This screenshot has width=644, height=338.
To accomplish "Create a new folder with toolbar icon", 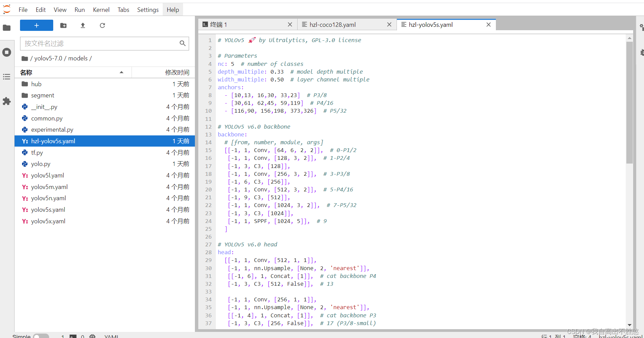I will coord(63,25).
